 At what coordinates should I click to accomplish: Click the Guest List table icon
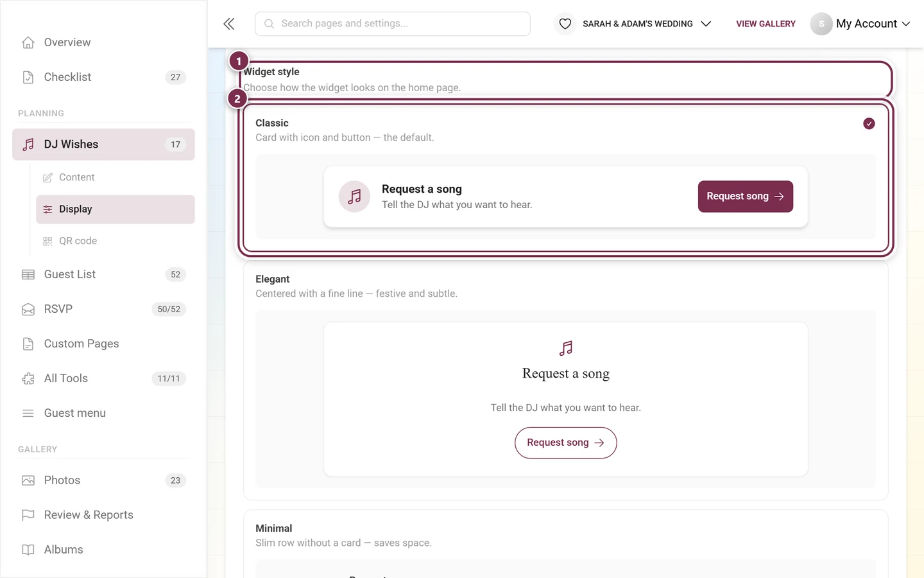click(x=28, y=274)
